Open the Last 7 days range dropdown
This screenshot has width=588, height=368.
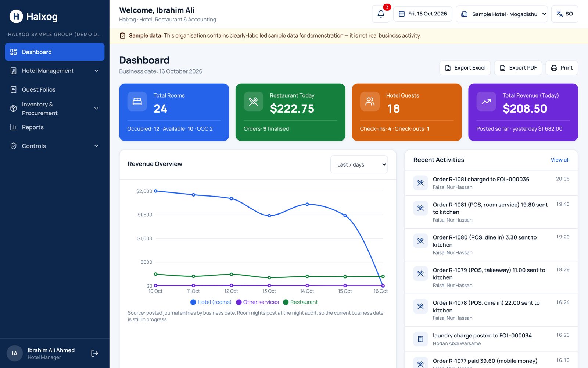coord(359,164)
